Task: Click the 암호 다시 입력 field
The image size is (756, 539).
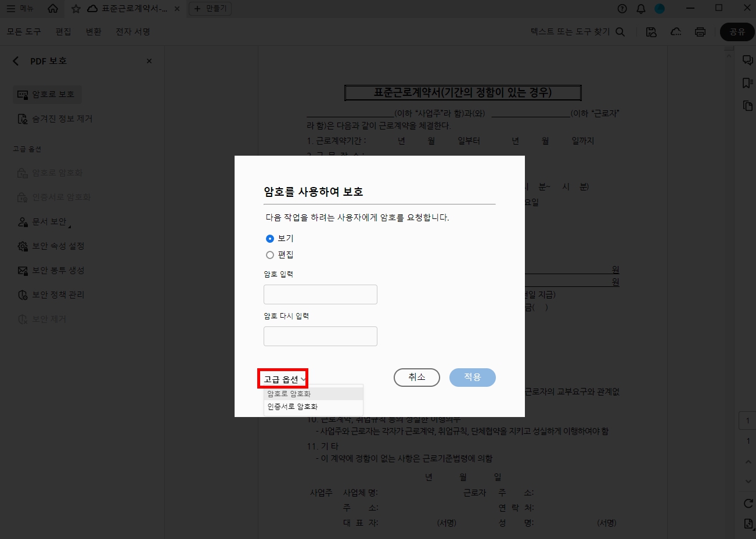Action: (321, 336)
